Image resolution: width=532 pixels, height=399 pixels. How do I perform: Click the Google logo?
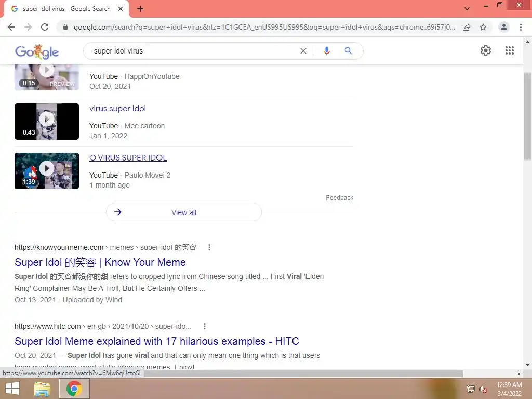coord(37,51)
